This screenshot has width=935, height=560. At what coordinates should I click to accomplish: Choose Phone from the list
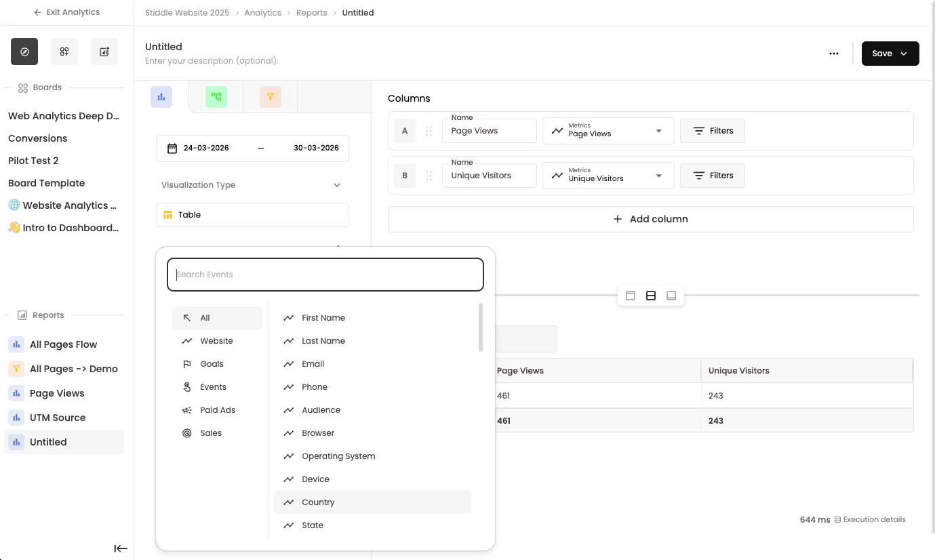point(372,387)
